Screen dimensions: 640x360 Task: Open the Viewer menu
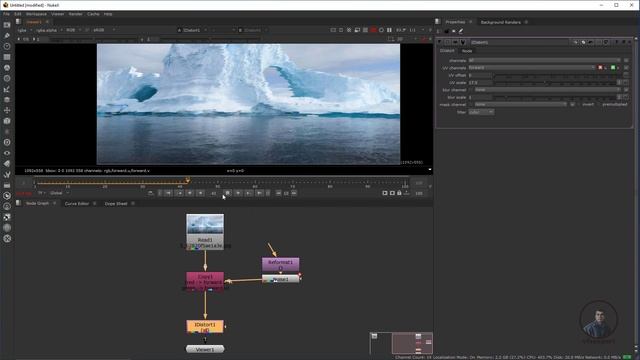coord(58,14)
